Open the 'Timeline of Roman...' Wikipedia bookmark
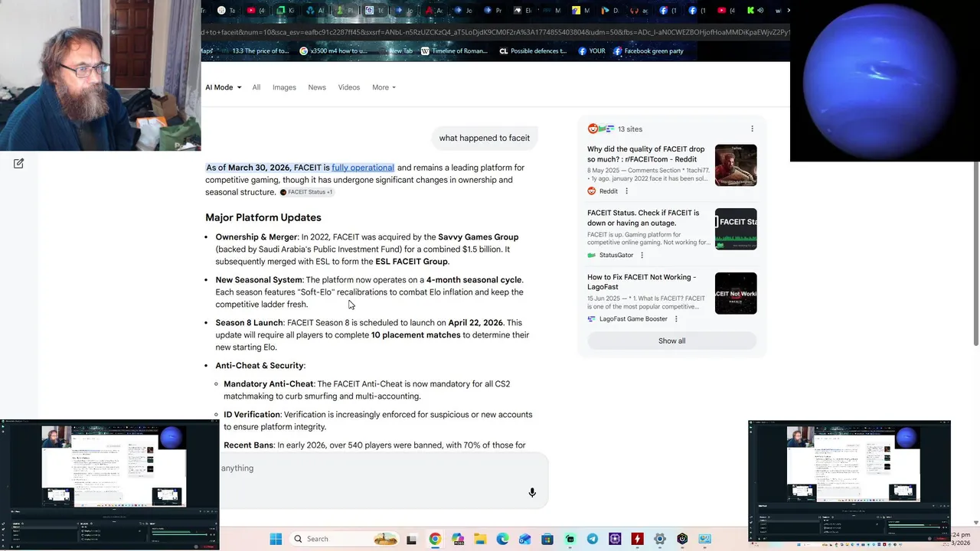The width and height of the screenshot is (980, 551). coord(454,51)
